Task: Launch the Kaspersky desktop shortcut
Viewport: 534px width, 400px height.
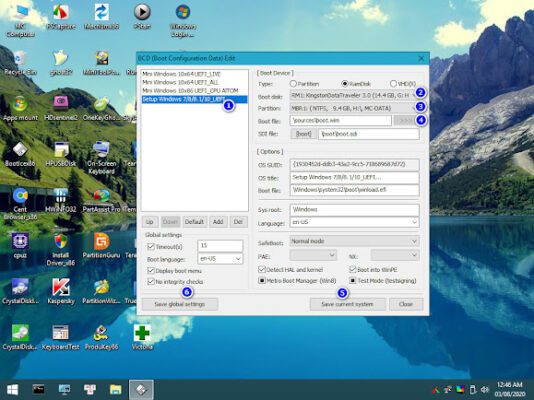Action: coord(61,291)
